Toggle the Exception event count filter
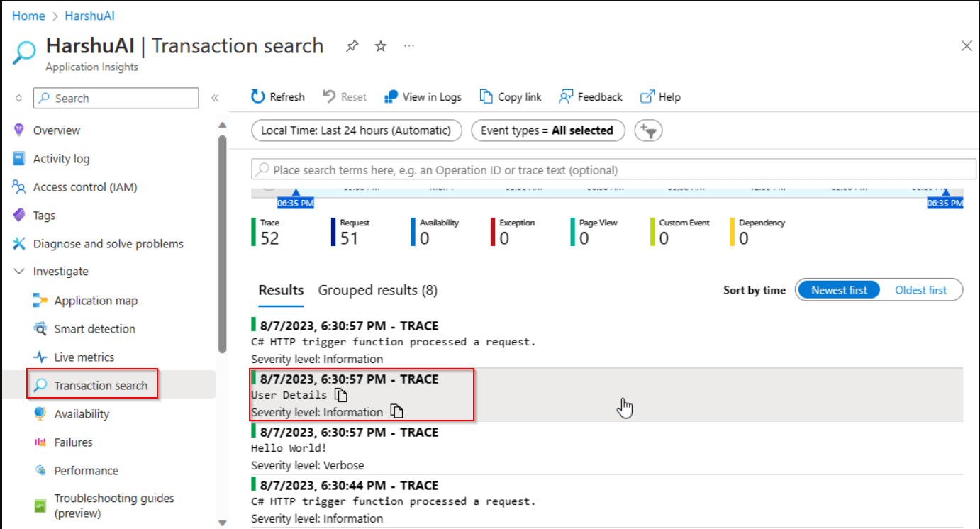The image size is (980, 529). pos(513,232)
